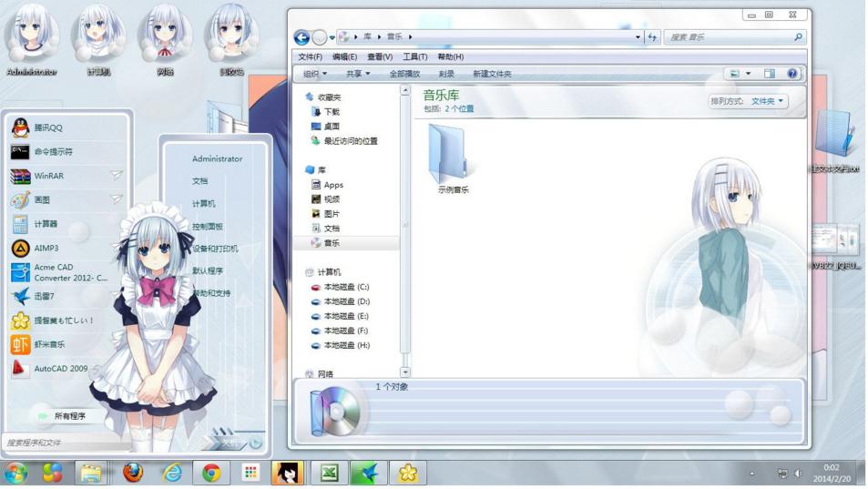Open the 组织 dropdown
Screen dimensions: 868x489
[x=315, y=74]
